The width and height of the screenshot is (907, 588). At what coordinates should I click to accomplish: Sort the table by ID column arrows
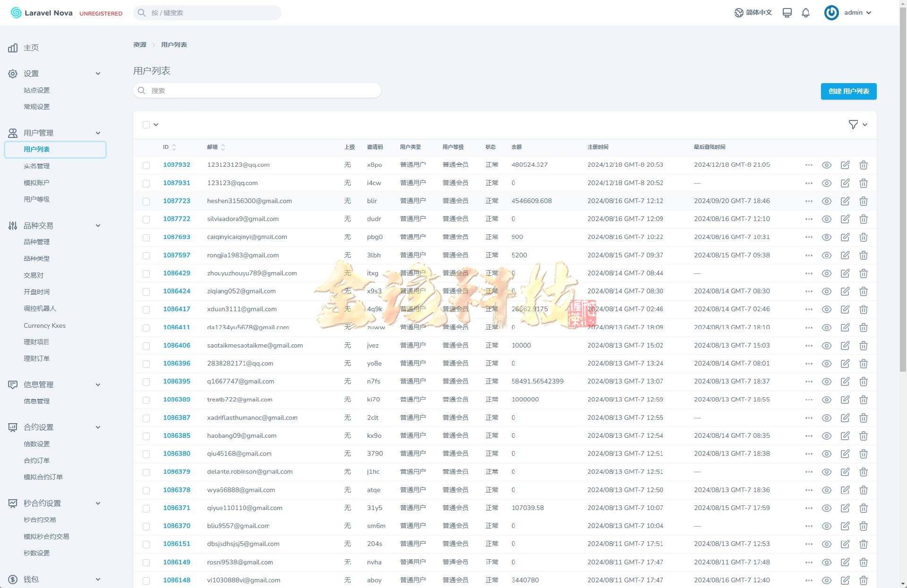[174, 147]
